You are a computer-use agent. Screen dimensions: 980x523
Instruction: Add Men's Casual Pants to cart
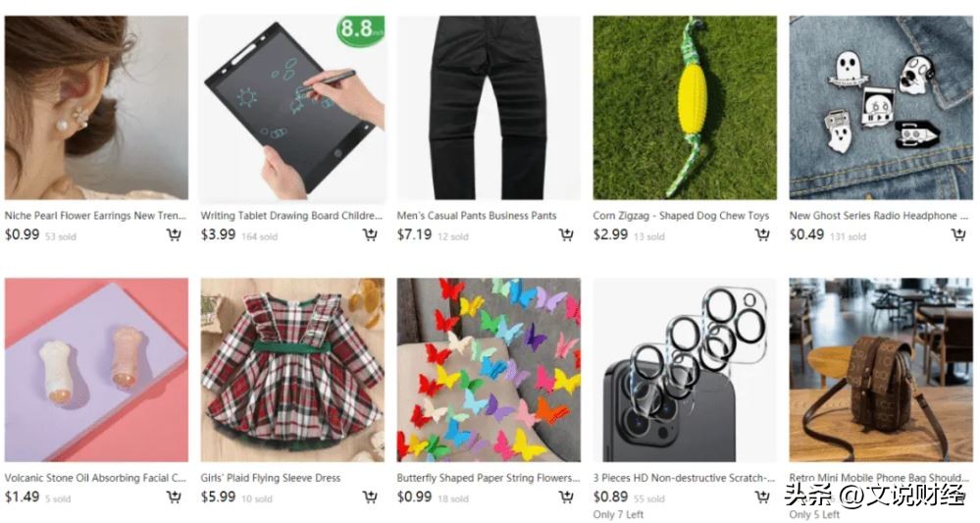click(x=566, y=235)
